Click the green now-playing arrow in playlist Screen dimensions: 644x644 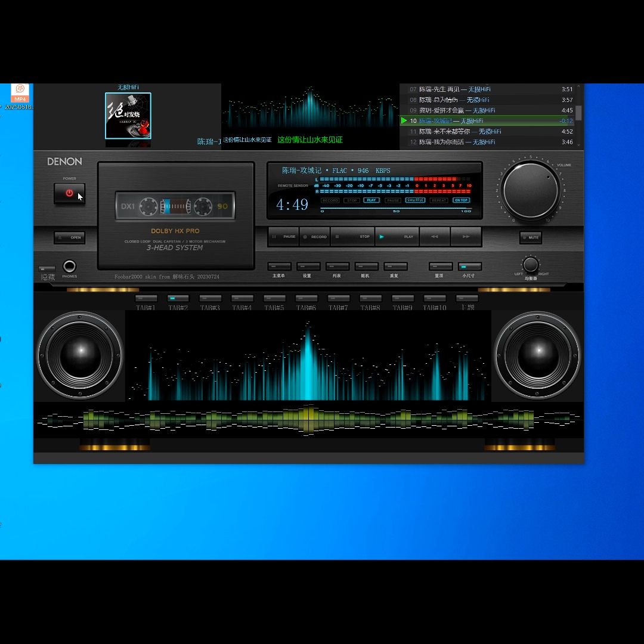coord(404,120)
